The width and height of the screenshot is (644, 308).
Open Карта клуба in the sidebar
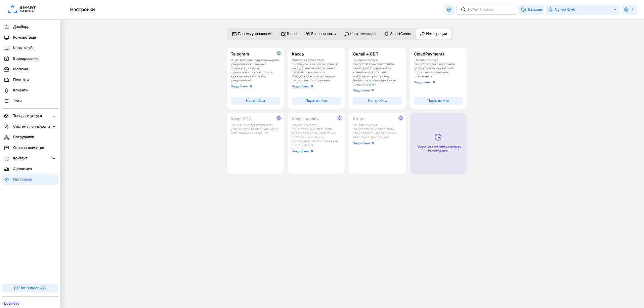(30, 48)
